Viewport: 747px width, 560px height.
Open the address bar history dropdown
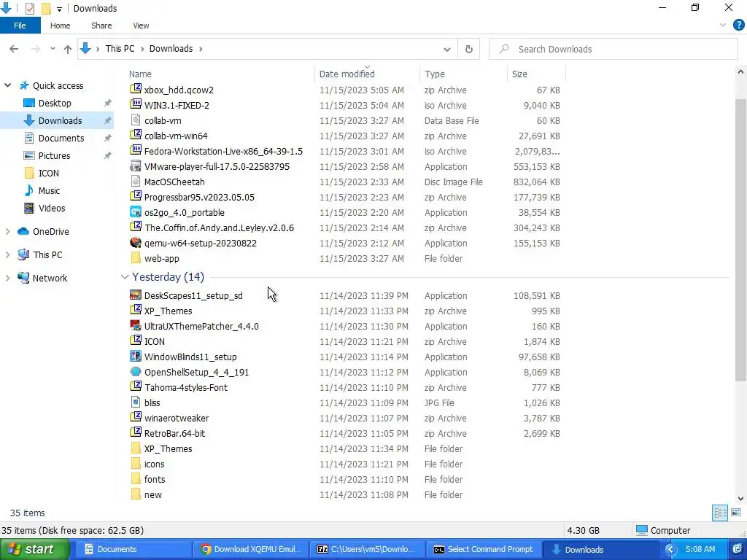[447, 49]
